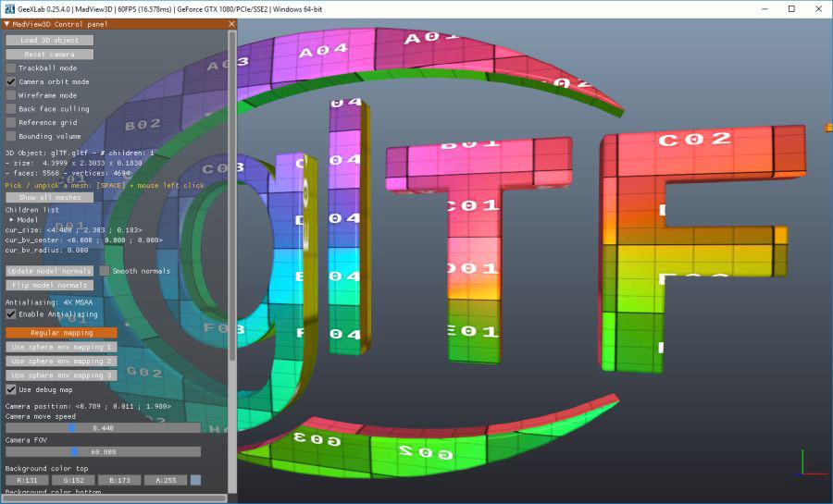Toggle Smooth normals checkbox
Image resolution: width=833 pixels, height=504 pixels.
coord(104,271)
